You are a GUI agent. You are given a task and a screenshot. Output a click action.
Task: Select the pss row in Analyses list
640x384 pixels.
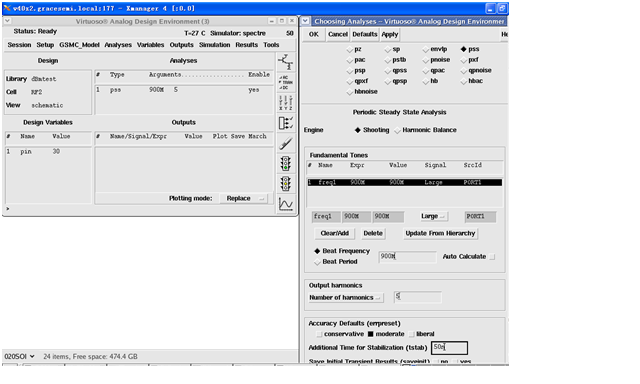tap(184, 90)
